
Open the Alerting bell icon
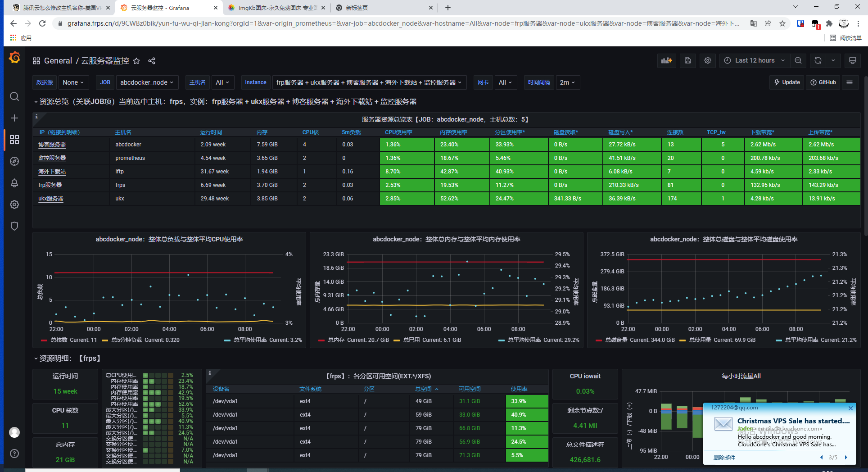(x=14, y=183)
